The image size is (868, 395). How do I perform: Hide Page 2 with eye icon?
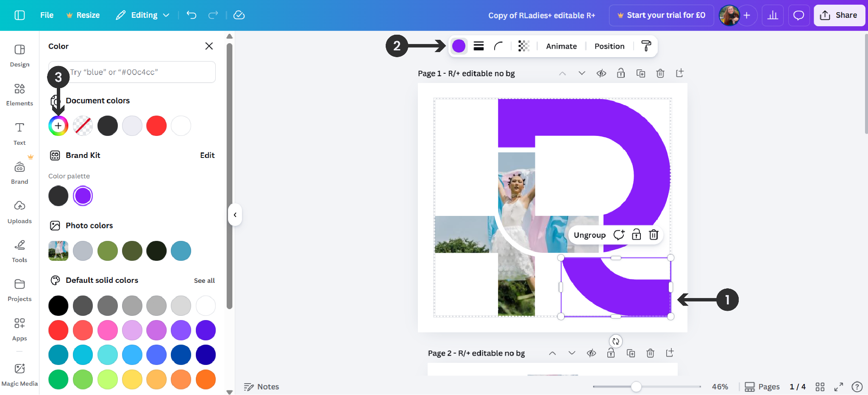tap(591, 353)
